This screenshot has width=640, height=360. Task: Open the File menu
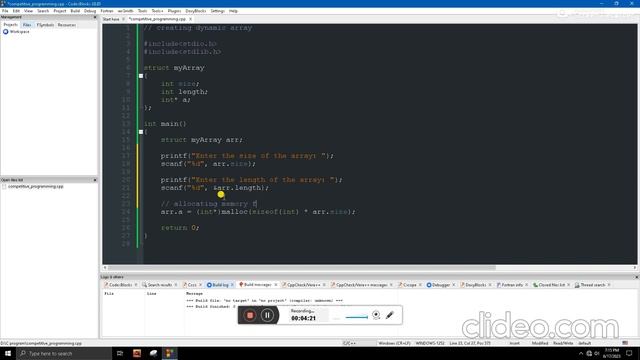pyautogui.click(x=5, y=11)
